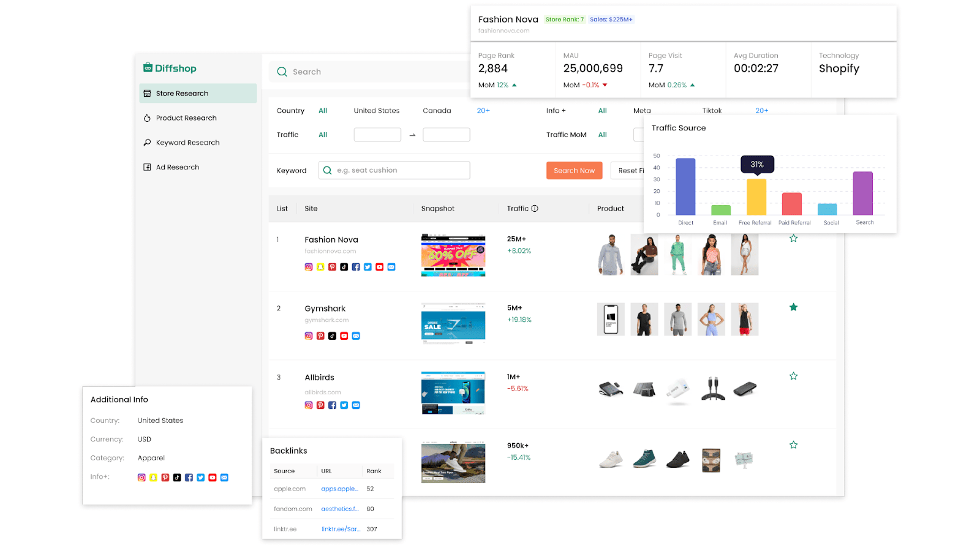This screenshot has height=551, width=980.
Task: Click the Diffshop logo icon
Action: [148, 68]
